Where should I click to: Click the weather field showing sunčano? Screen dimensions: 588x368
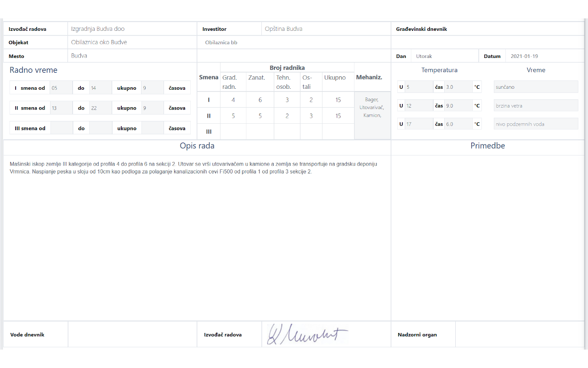(x=536, y=87)
